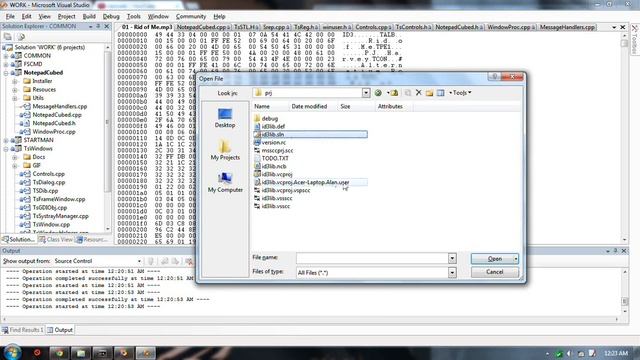This screenshot has width=640, height=360.
Task: Click the Delete X icon in Open File
Action: point(418,93)
